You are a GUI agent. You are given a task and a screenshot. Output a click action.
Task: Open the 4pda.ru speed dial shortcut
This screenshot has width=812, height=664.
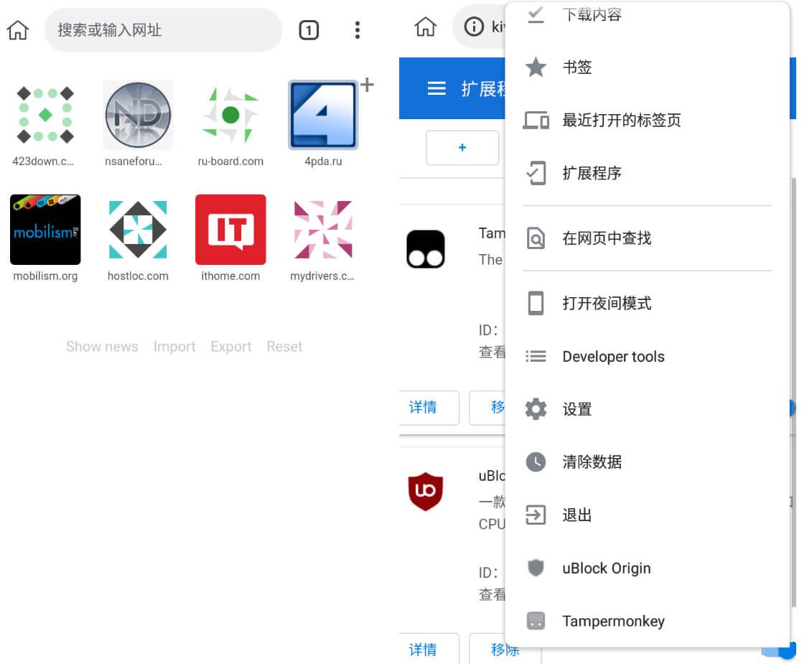pyautogui.click(x=322, y=115)
